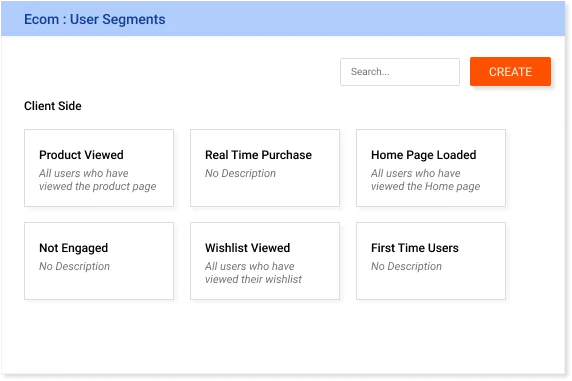Select the Home Page Loaded segment card

[x=431, y=168]
